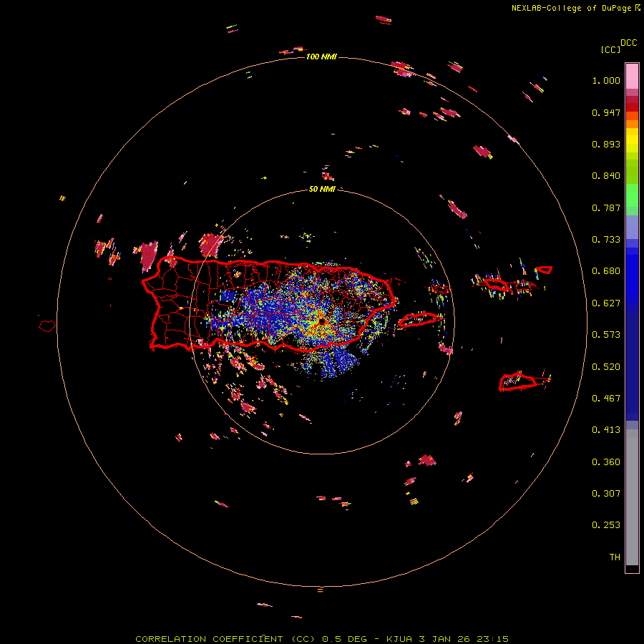
Task: Click the 0.733 legend value
Action: coord(606,240)
